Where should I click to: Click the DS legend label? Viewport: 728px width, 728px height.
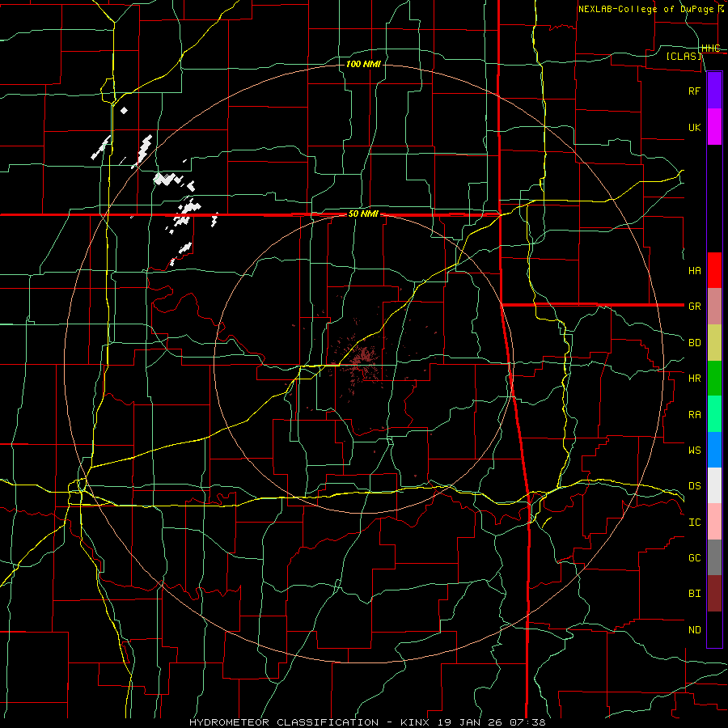[695, 485]
